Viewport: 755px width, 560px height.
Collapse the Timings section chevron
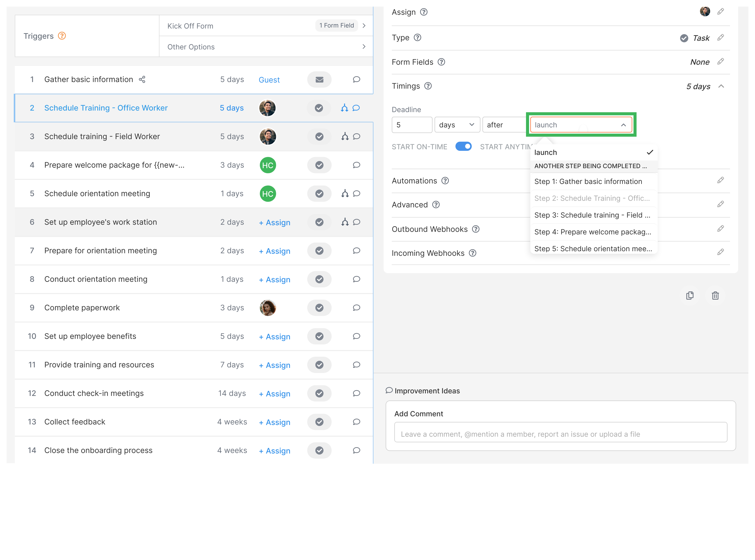pos(721,86)
